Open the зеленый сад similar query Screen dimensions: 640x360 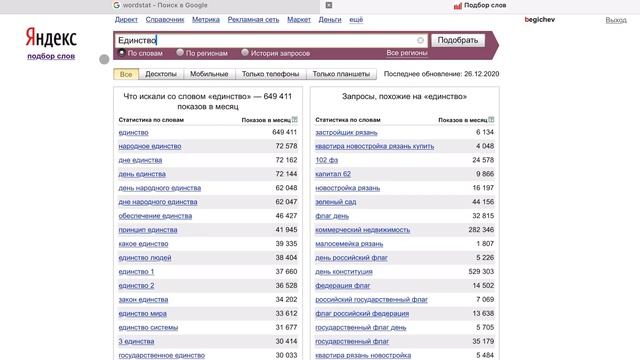(336, 202)
